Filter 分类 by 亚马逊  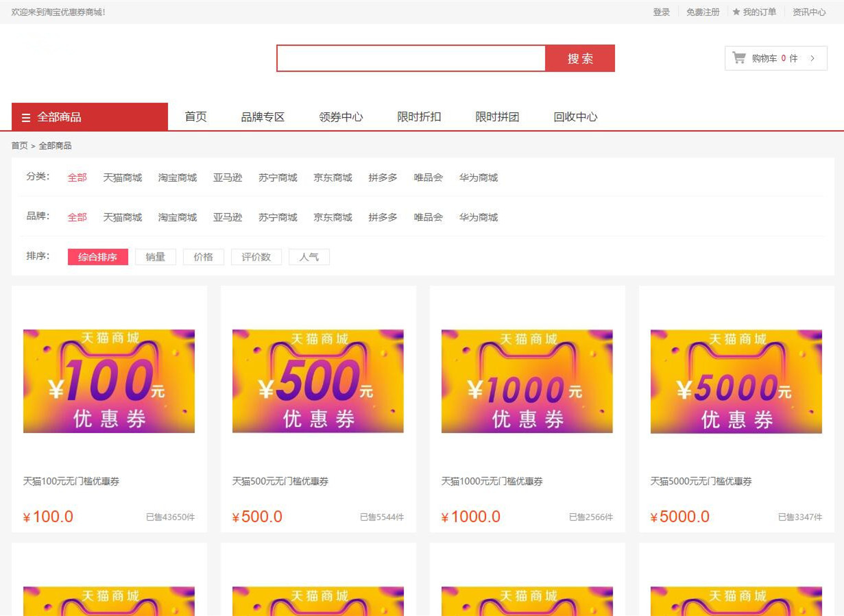[x=228, y=177]
